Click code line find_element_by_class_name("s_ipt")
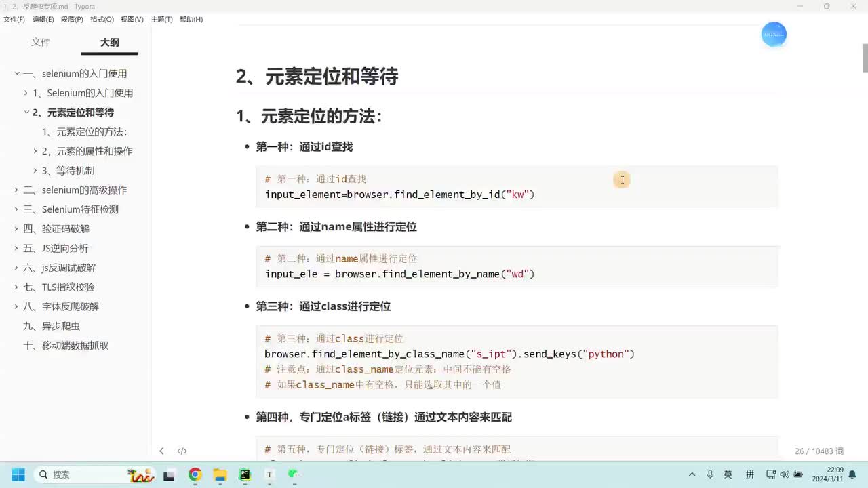868x488 pixels. 450,354
